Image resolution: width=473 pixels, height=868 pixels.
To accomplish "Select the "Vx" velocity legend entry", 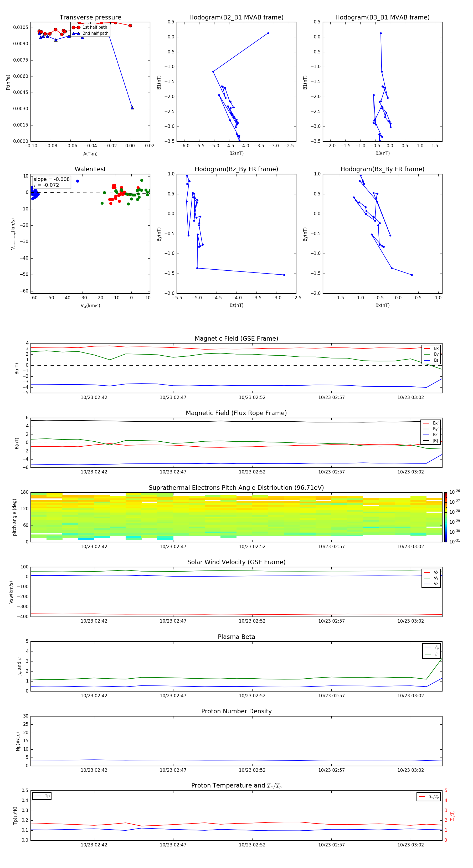I will coord(431,572).
